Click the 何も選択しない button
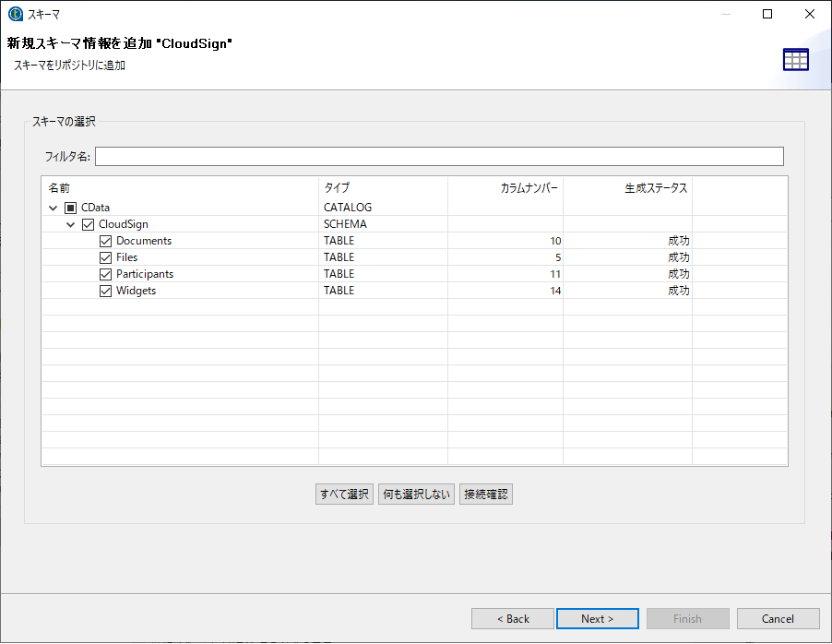 [x=417, y=495]
